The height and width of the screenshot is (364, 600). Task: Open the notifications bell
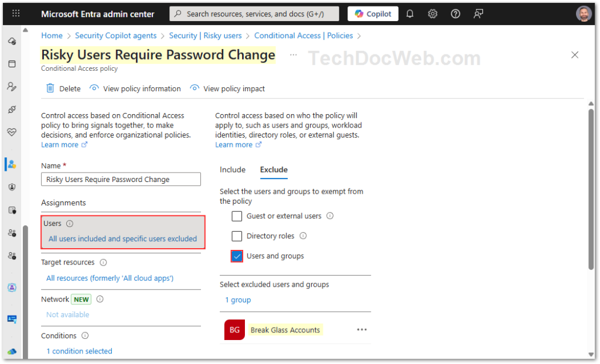[x=410, y=13]
